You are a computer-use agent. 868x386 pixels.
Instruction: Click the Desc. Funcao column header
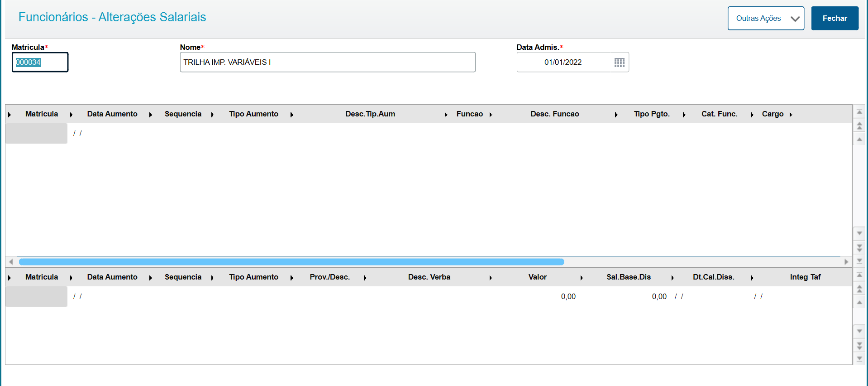point(554,114)
